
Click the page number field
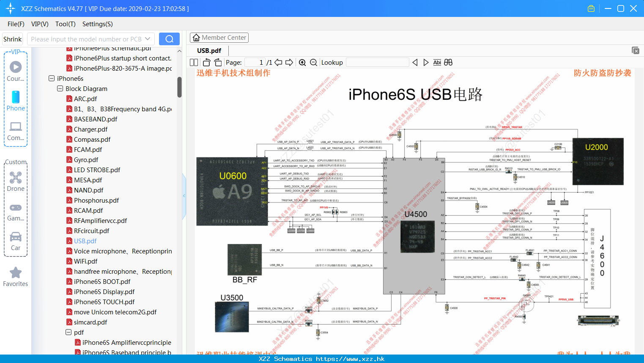tap(255, 63)
